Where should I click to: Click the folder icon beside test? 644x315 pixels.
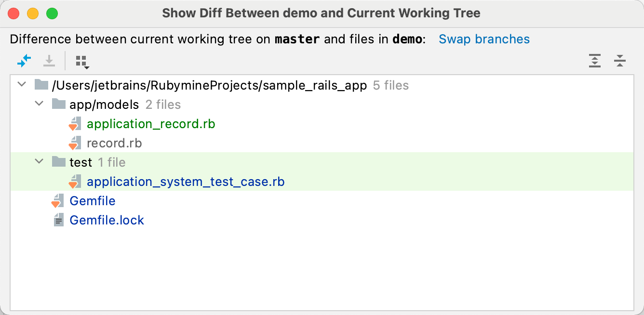point(57,162)
